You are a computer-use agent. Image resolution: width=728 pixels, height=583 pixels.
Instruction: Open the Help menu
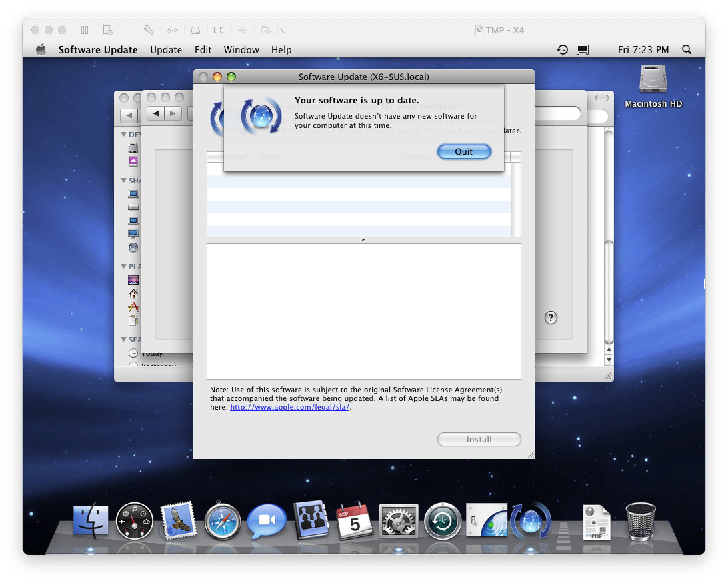pyautogui.click(x=281, y=50)
